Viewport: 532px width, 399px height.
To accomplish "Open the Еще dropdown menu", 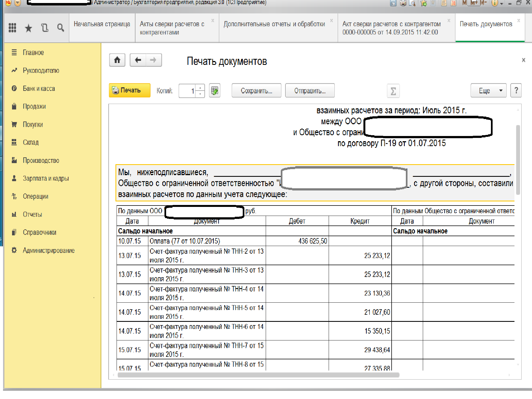I will [488, 90].
